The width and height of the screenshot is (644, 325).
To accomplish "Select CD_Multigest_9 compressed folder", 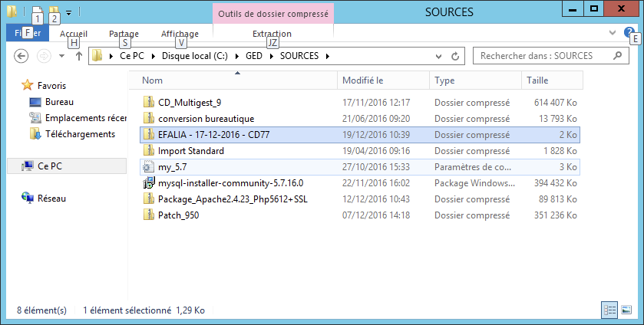I will coord(189,103).
